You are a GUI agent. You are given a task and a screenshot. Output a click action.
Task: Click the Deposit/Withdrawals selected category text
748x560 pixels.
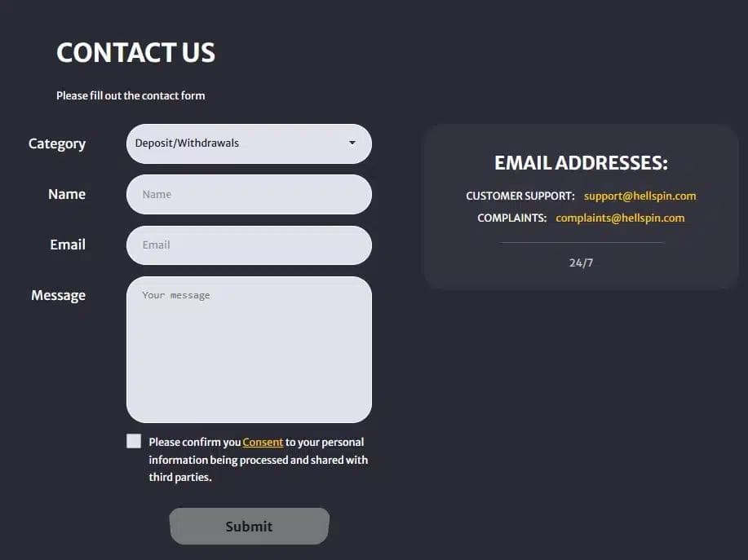tap(187, 143)
